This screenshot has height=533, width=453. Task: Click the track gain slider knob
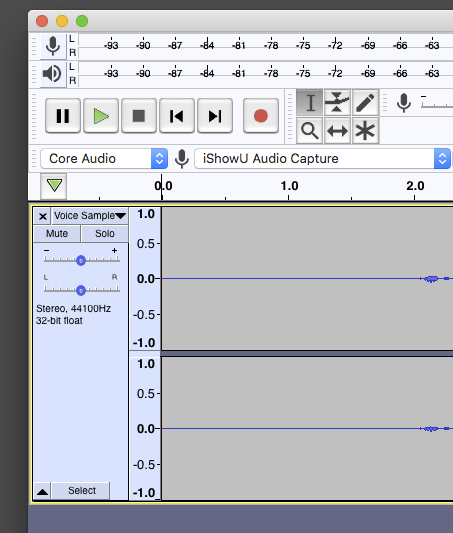(x=81, y=261)
